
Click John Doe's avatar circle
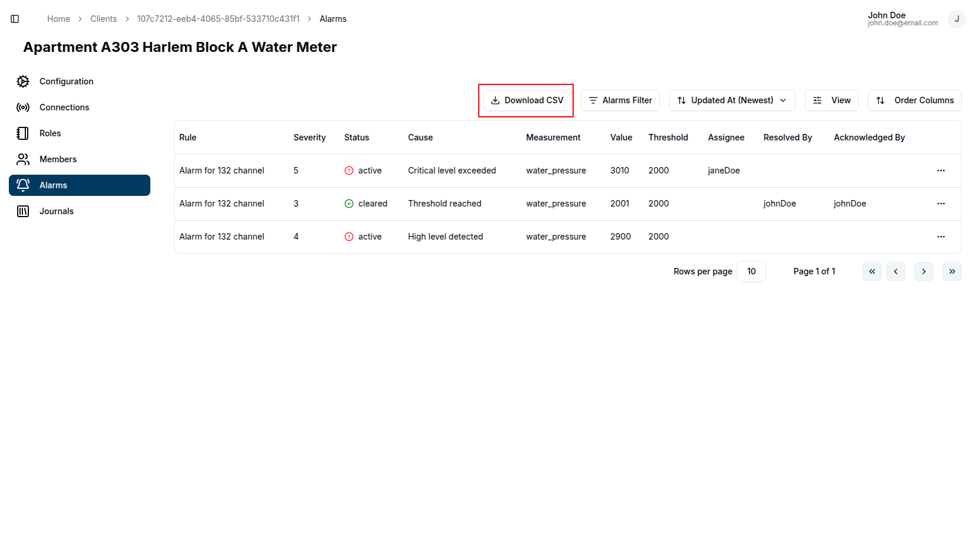tap(956, 18)
